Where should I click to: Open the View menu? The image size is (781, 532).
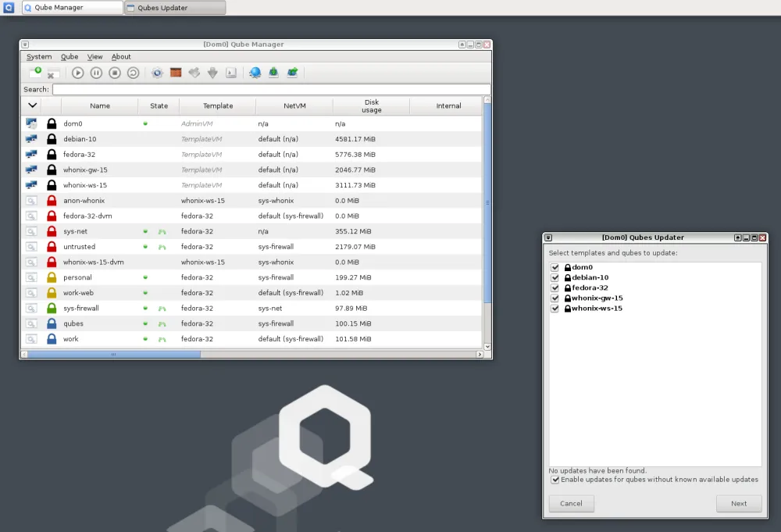95,56
